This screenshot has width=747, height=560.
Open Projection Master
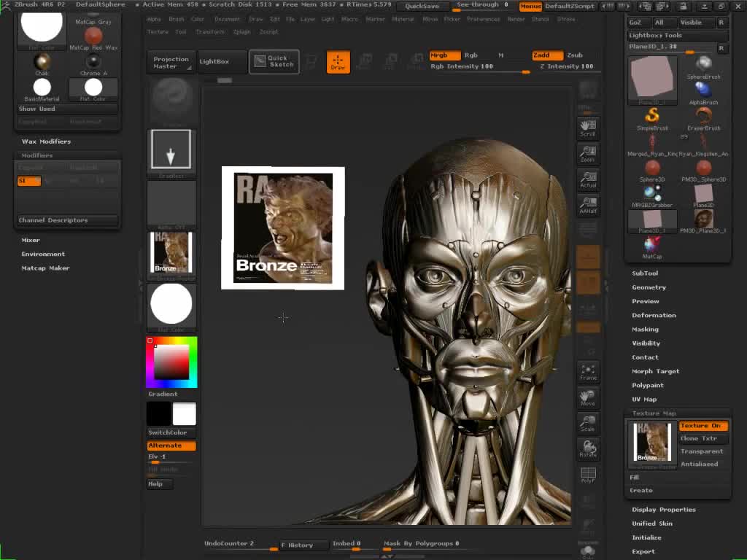tap(171, 63)
